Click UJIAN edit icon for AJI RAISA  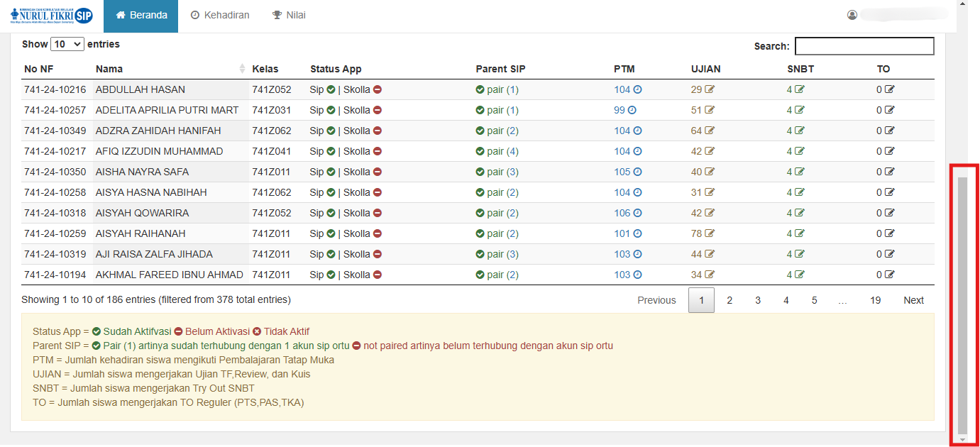(710, 255)
